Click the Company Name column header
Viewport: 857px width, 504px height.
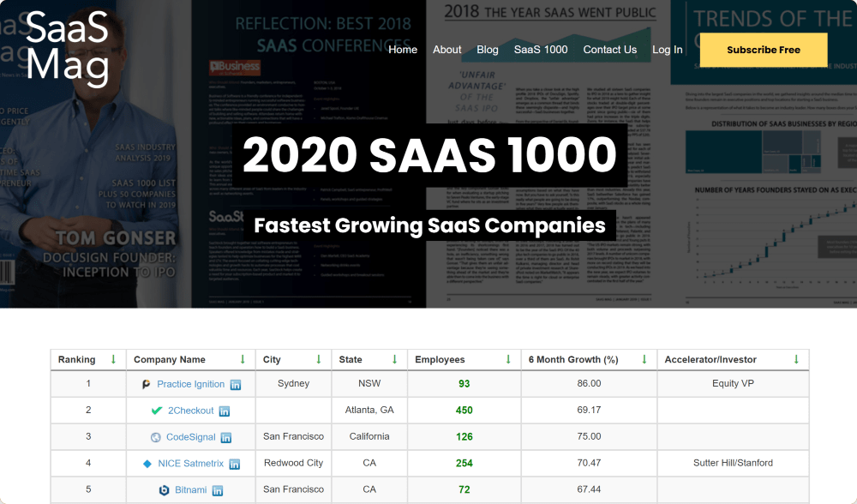tap(191, 360)
